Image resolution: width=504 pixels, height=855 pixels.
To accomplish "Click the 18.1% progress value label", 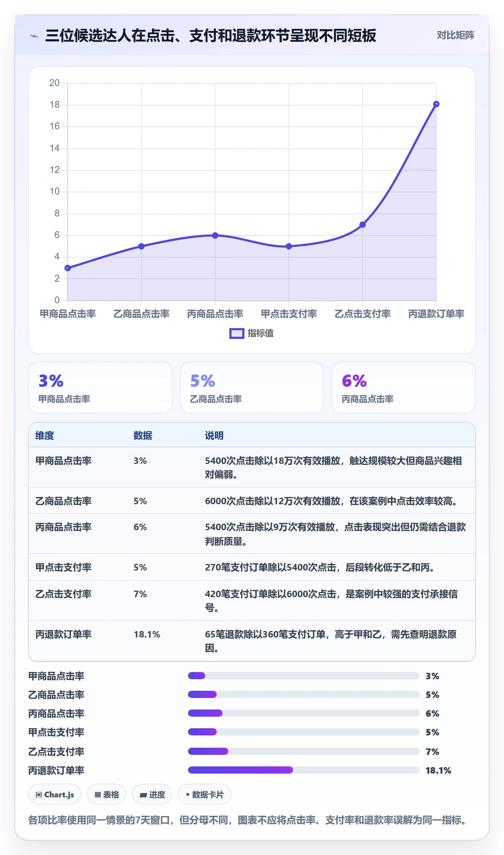I will coord(438,771).
